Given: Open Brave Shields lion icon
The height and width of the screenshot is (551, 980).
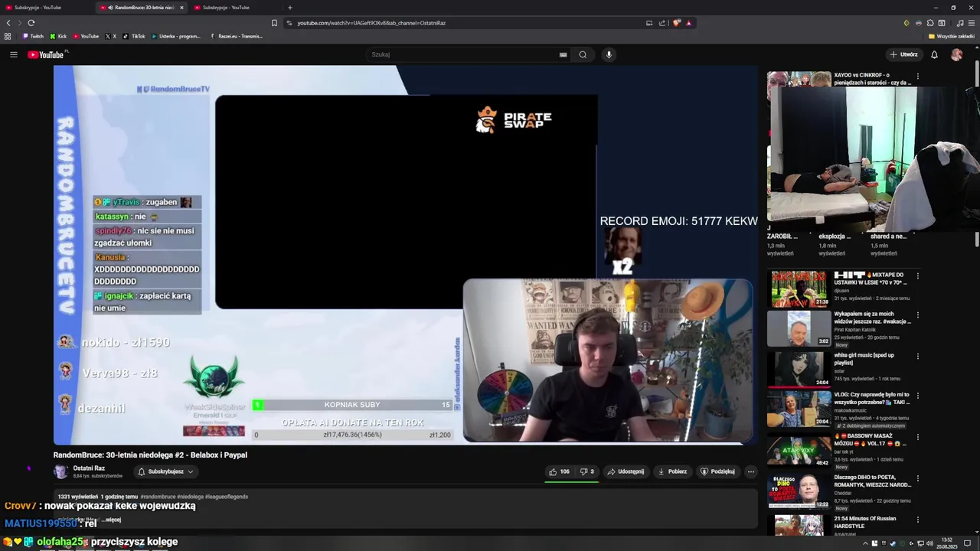Looking at the screenshot, I should (676, 23).
